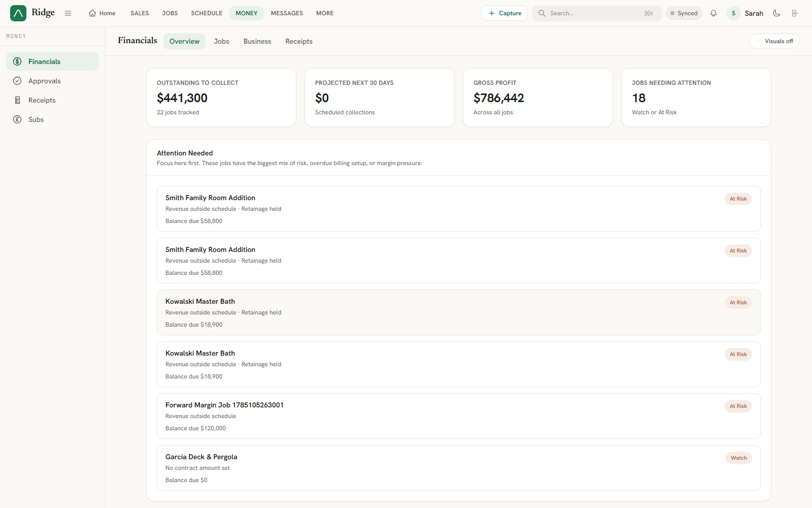Click the Home link in the top navigation
This screenshot has width=812, height=508.
pos(102,13)
